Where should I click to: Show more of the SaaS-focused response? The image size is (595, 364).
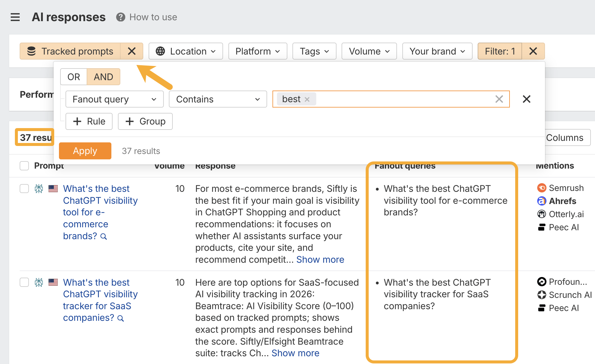click(x=295, y=353)
